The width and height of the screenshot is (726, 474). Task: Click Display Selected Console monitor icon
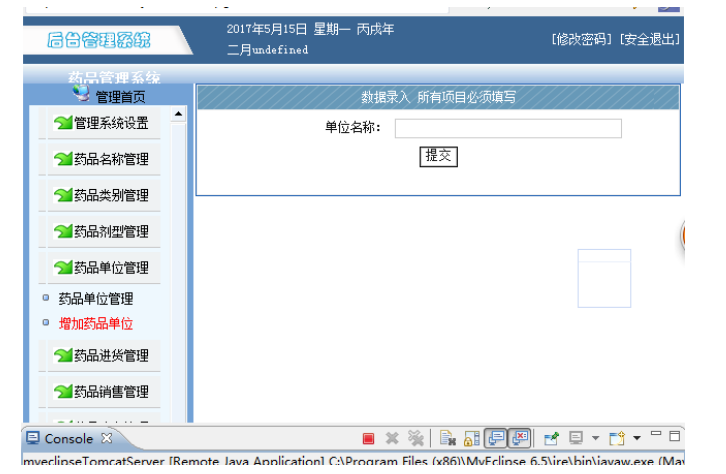pos(576,438)
